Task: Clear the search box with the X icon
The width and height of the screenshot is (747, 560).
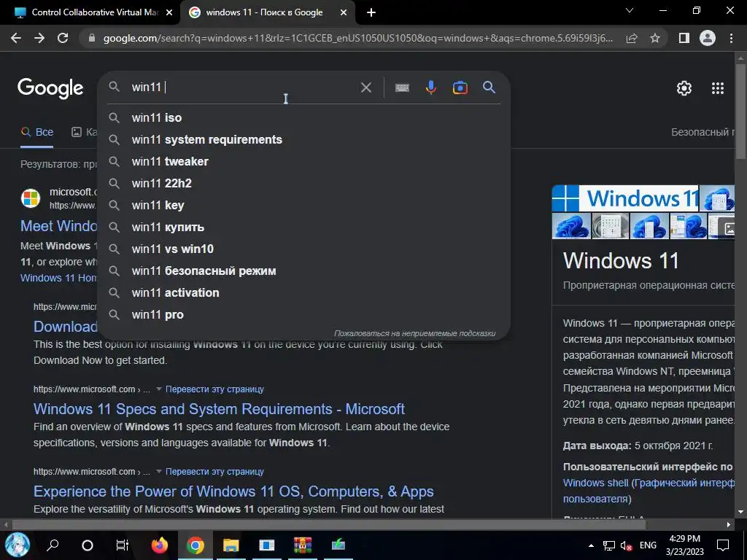Action: tap(366, 87)
